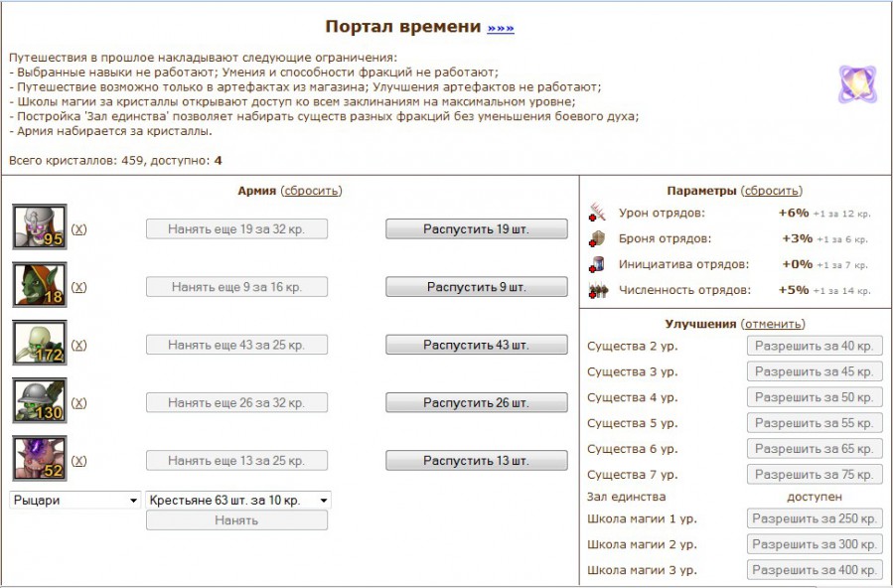This screenshot has height=588, width=893.
Task: Open the Крестьяне creature selection dropdown
Action: point(238,501)
